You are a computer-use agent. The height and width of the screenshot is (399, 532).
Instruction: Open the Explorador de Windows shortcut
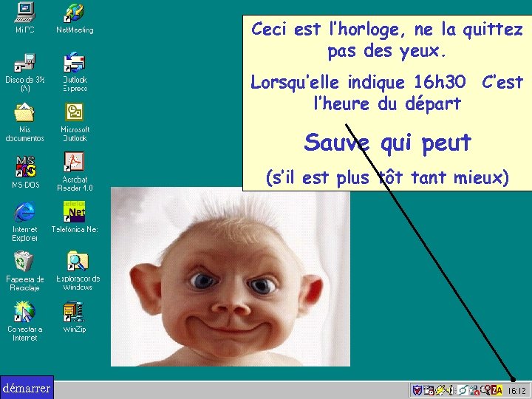pos(78,271)
